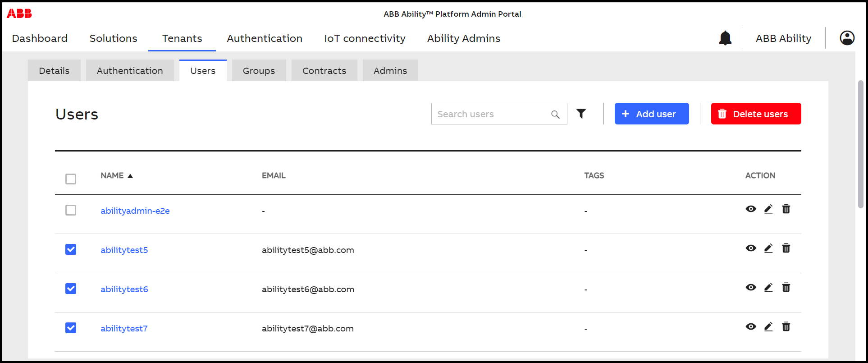The width and height of the screenshot is (868, 363).
Task: Switch to the tenant Authentication tab
Action: 130,71
